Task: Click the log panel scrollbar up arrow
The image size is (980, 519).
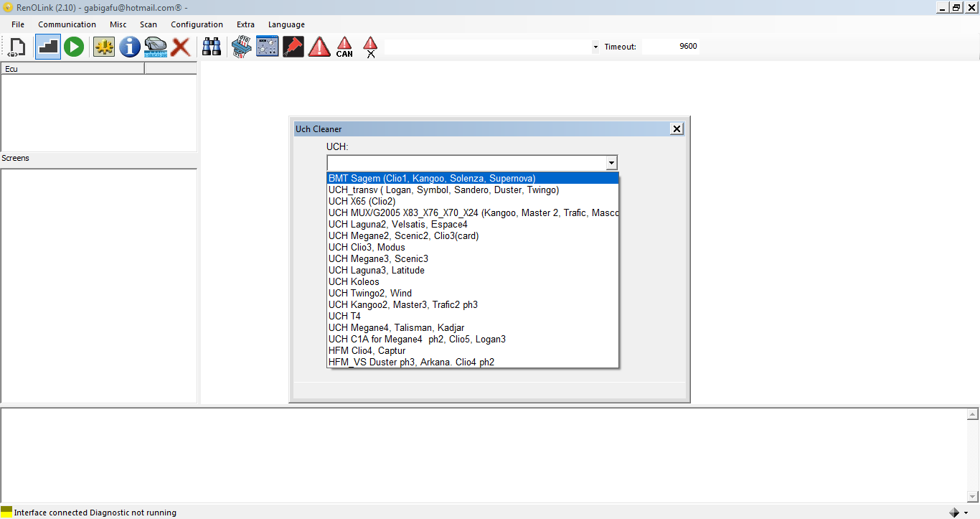Action: click(x=974, y=414)
